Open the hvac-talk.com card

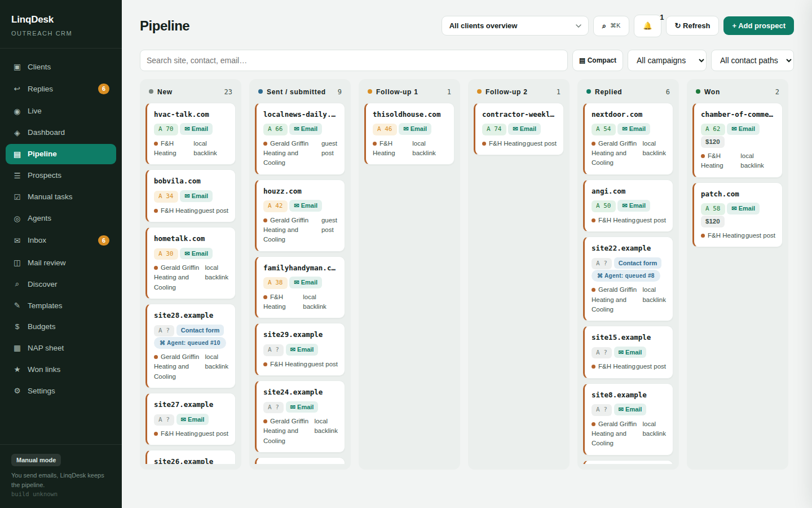click(191, 134)
